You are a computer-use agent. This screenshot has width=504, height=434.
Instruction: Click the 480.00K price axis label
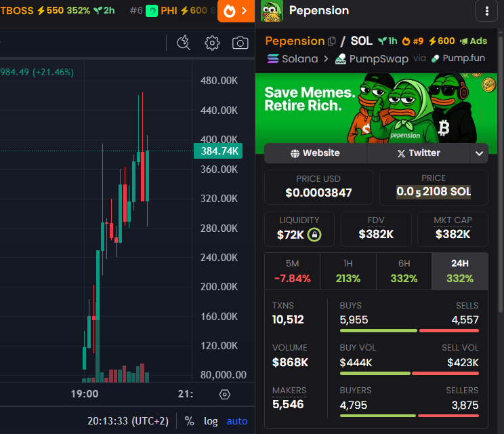[x=219, y=81]
